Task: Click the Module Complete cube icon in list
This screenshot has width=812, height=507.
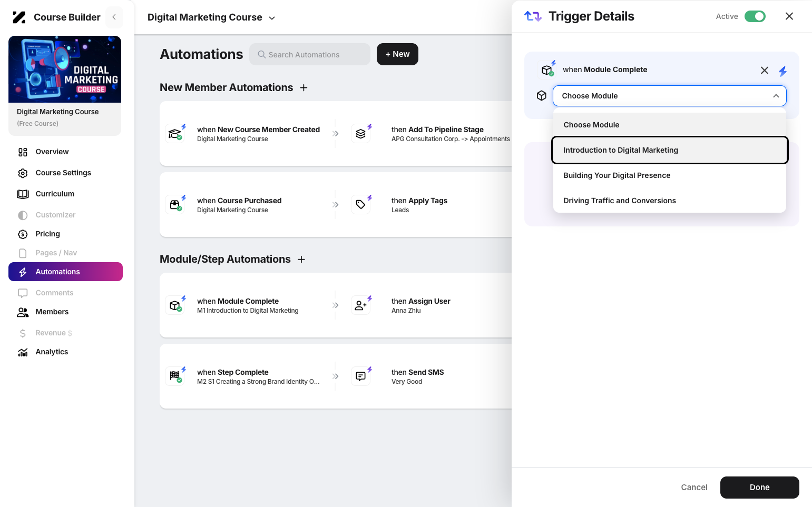Action: click(x=175, y=305)
